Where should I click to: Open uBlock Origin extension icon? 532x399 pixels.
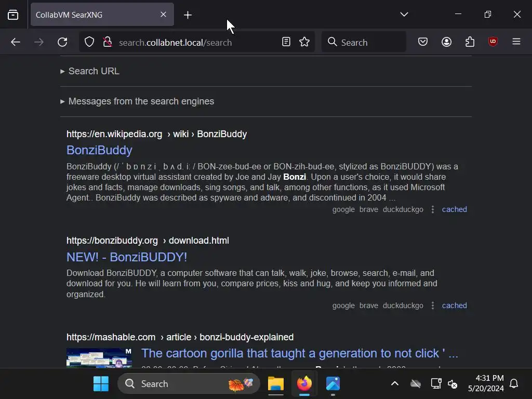(x=493, y=42)
